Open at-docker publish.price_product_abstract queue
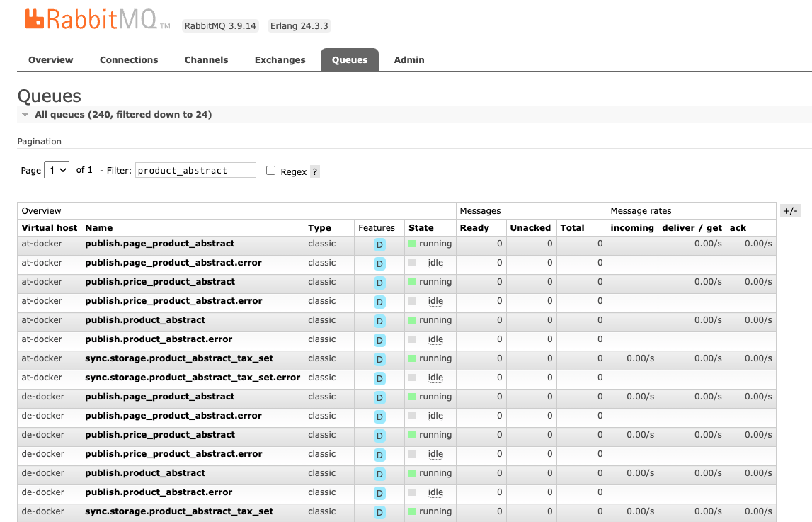The height and width of the screenshot is (522, 812). pos(160,282)
